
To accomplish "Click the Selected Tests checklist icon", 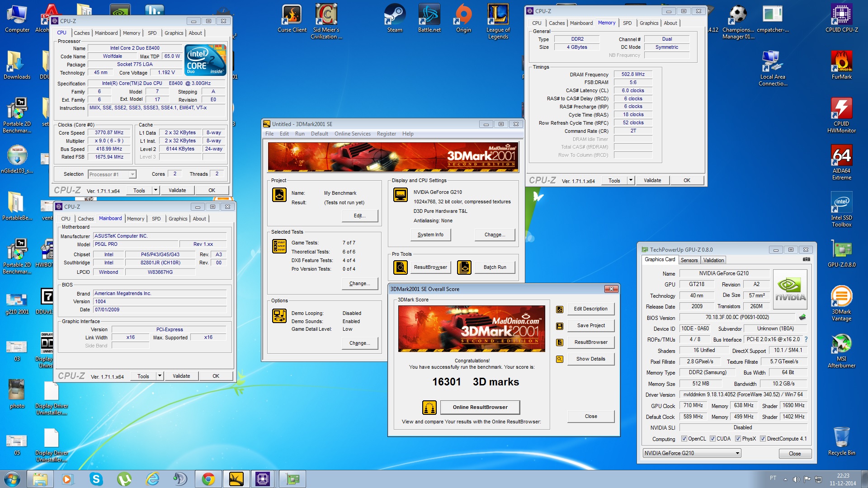I will (279, 246).
